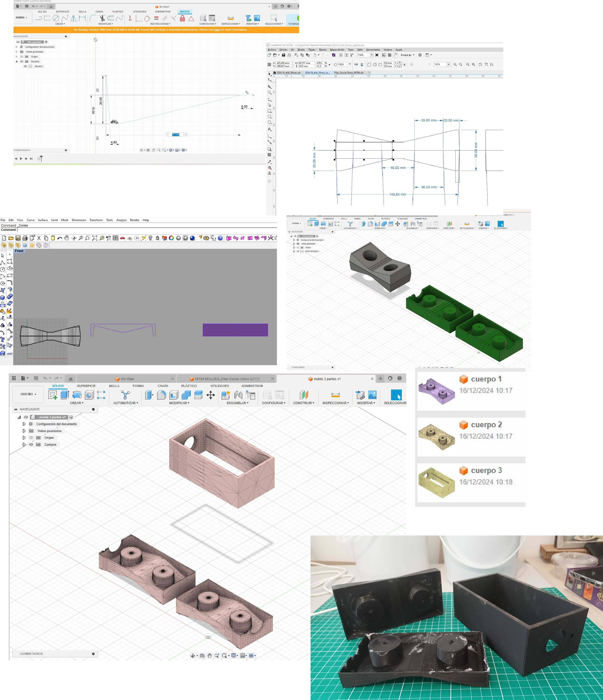
Task: Switch to the SUPERFICIE ribbon tab
Action: coord(86,386)
